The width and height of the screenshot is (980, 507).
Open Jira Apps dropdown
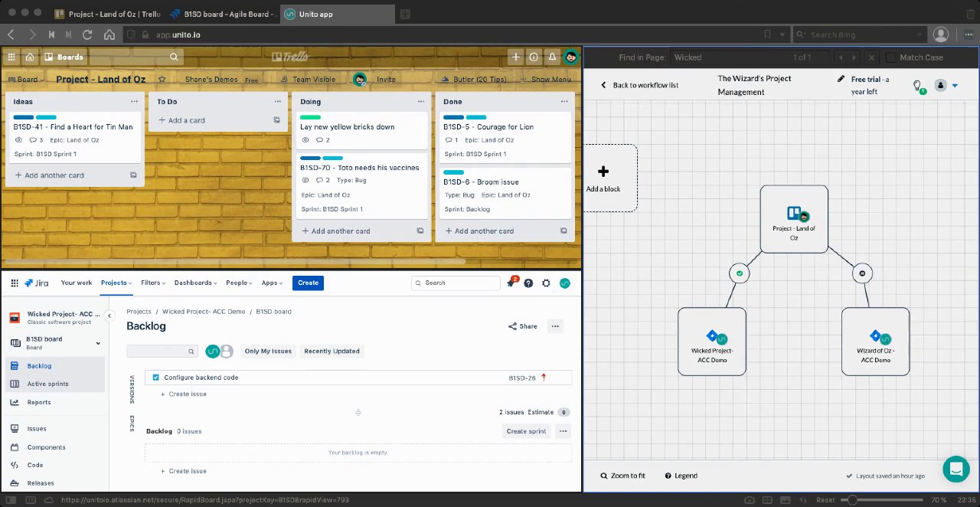coord(272,283)
